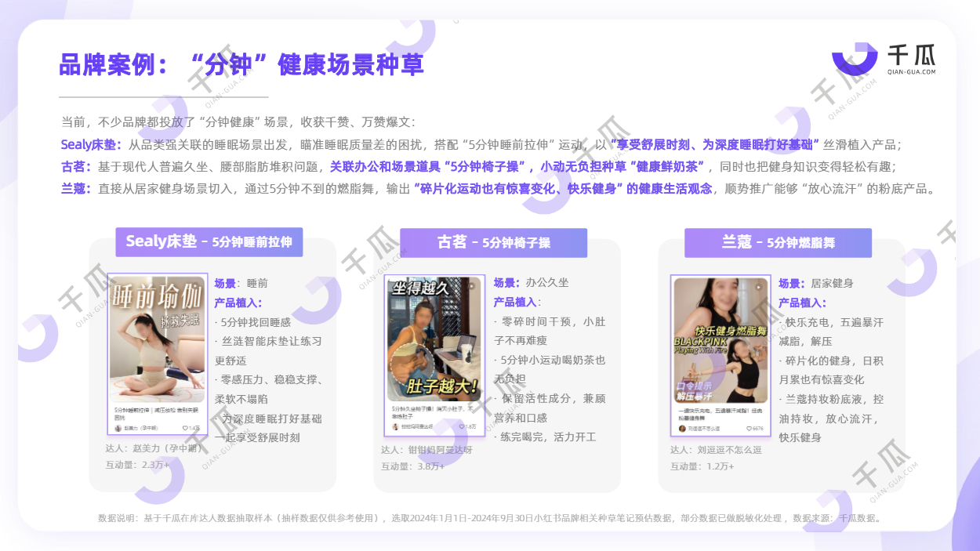The image size is (980, 551).
Task: Click the QIAN-GUA.COM text under the logo
Action: pyautogui.click(x=911, y=72)
